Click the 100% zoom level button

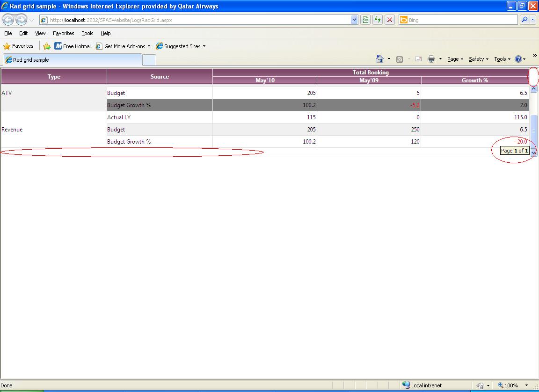[x=508, y=385]
